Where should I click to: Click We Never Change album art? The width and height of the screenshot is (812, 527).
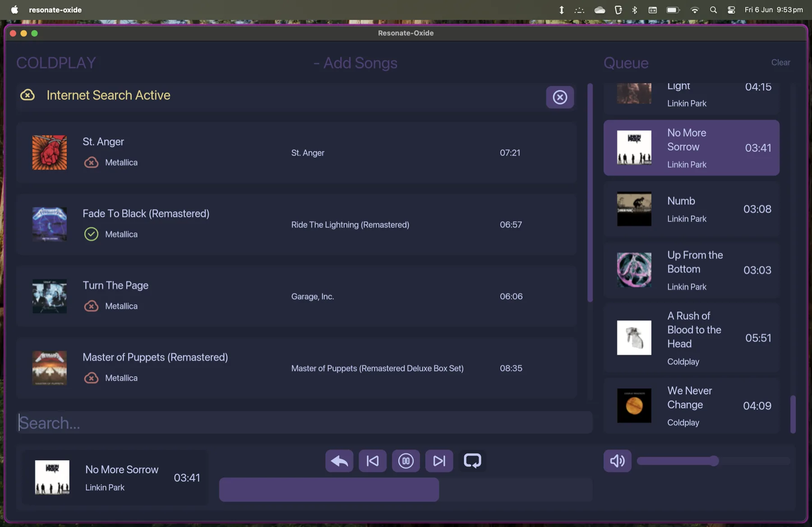click(634, 406)
